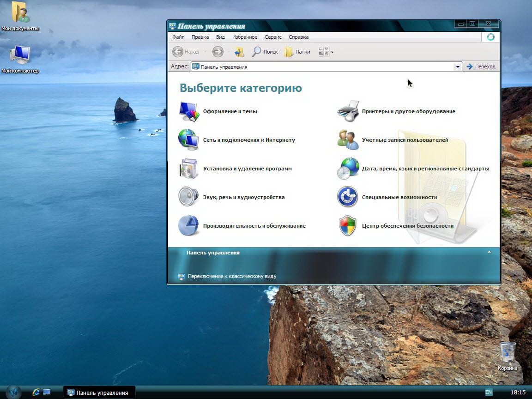Open the Учетные записи пользователей icon
This screenshot has width=532, height=399.
point(348,140)
